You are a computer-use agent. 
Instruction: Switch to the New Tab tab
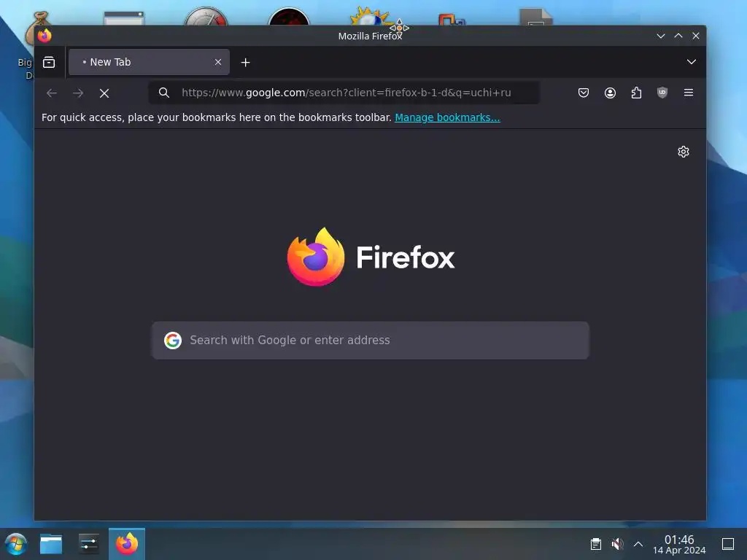(x=149, y=62)
